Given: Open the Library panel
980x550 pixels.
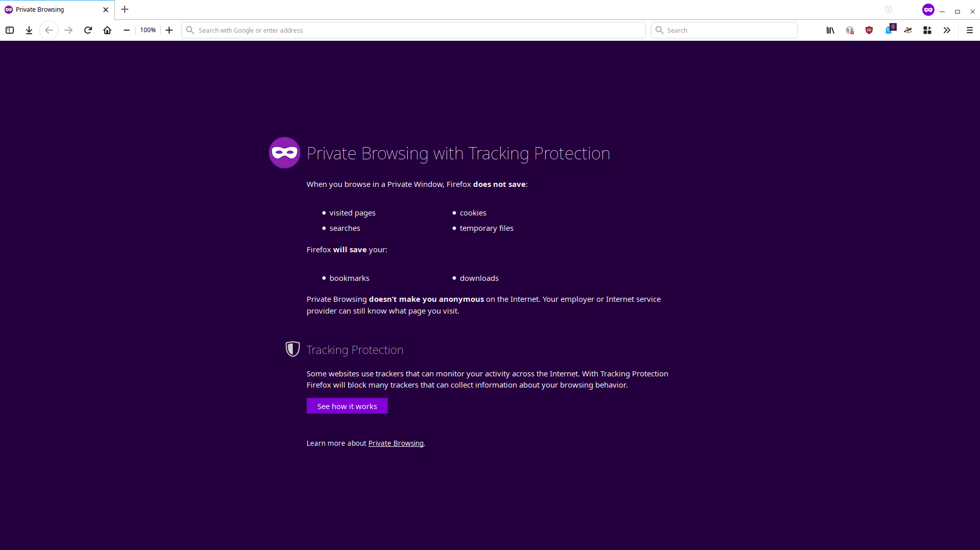Looking at the screenshot, I should point(829,30).
